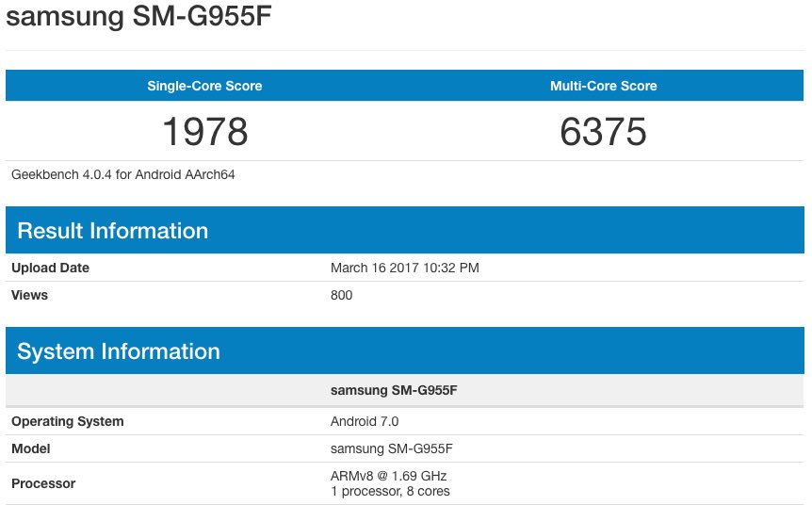The width and height of the screenshot is (812, 505).
Task: Click the bold 'samsung SM-G955F' table column header
Action: 394,390
